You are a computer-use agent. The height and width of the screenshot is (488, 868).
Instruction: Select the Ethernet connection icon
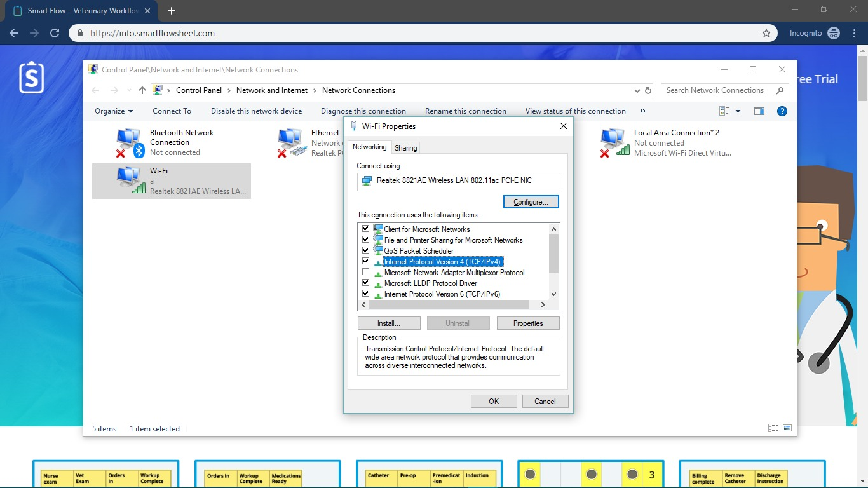coord(292,143)
